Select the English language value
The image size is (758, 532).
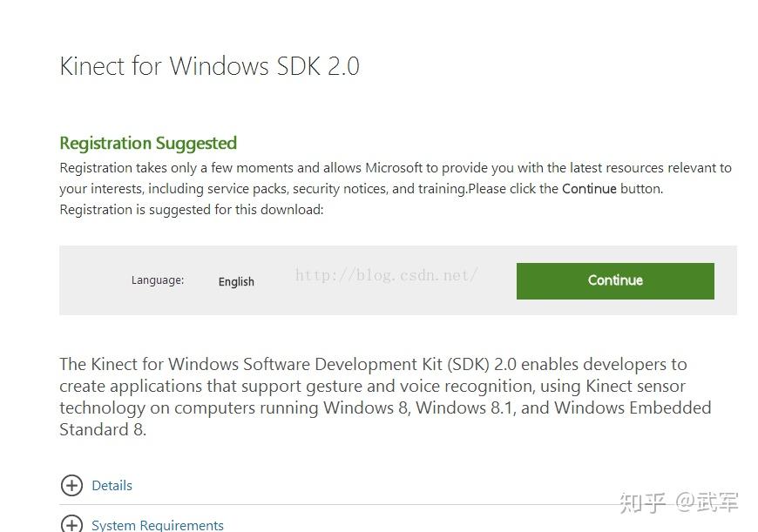(236, 281)
